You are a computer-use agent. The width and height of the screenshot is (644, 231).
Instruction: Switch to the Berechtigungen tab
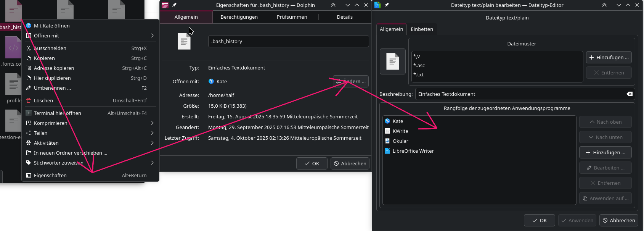239,17
